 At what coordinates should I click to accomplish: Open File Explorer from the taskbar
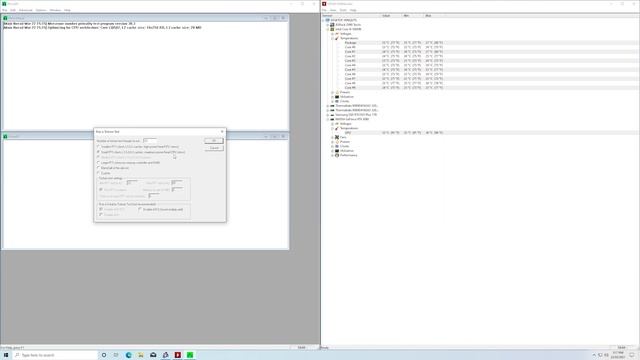click(x=141, y=355)
